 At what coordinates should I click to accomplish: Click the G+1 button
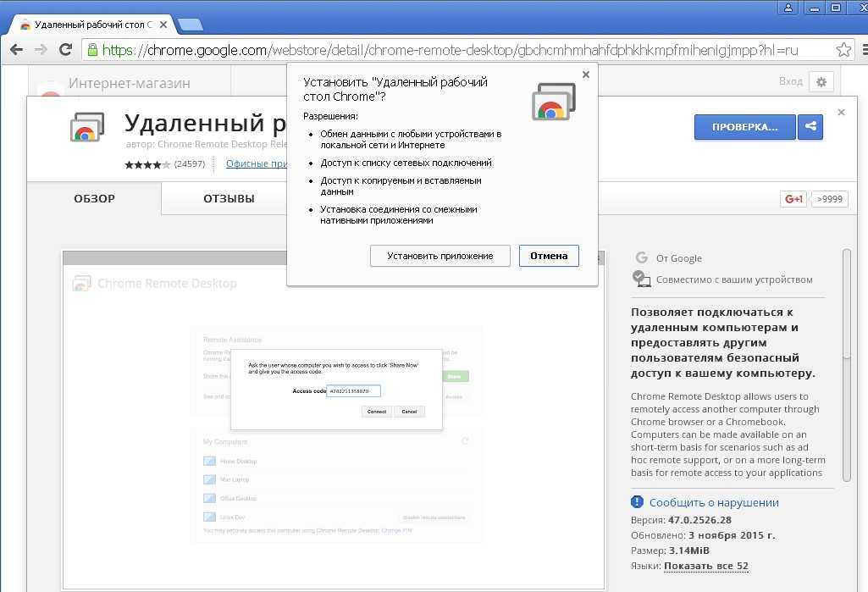(793, 199)
